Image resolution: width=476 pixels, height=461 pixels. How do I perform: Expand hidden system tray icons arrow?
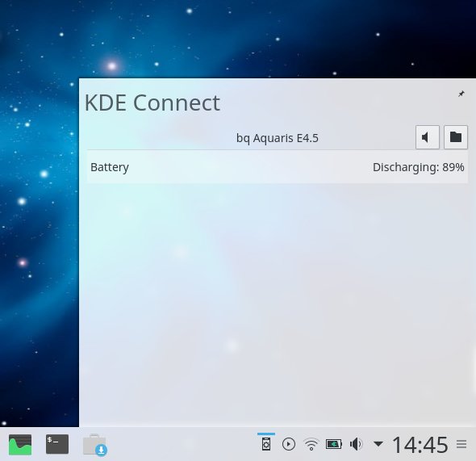click(x=378, y=444)
